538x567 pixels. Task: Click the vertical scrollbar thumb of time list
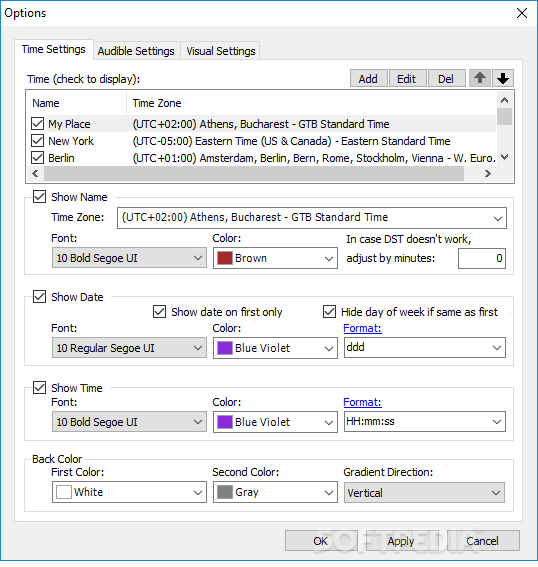504,116
